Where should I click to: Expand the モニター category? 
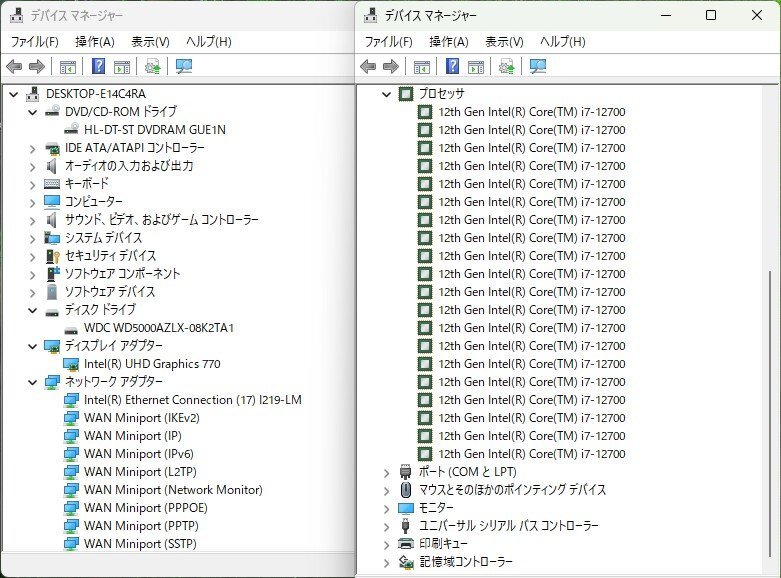tap(387, 509)
